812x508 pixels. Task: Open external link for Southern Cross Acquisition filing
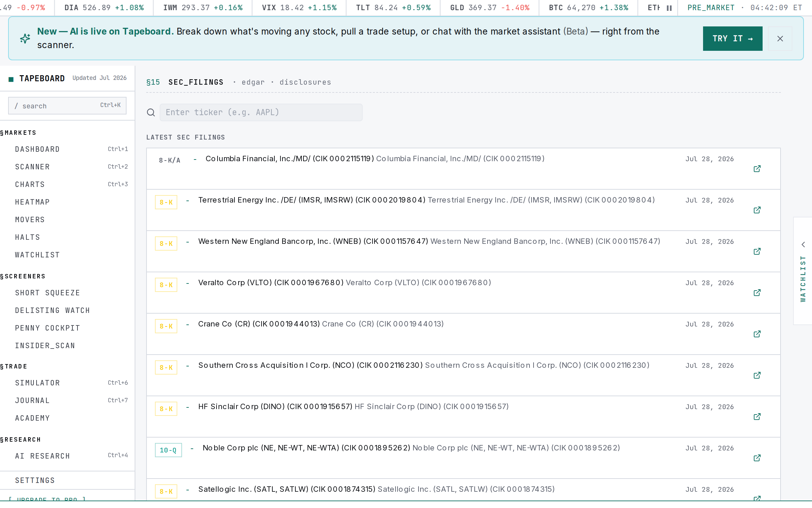point(757,375)
